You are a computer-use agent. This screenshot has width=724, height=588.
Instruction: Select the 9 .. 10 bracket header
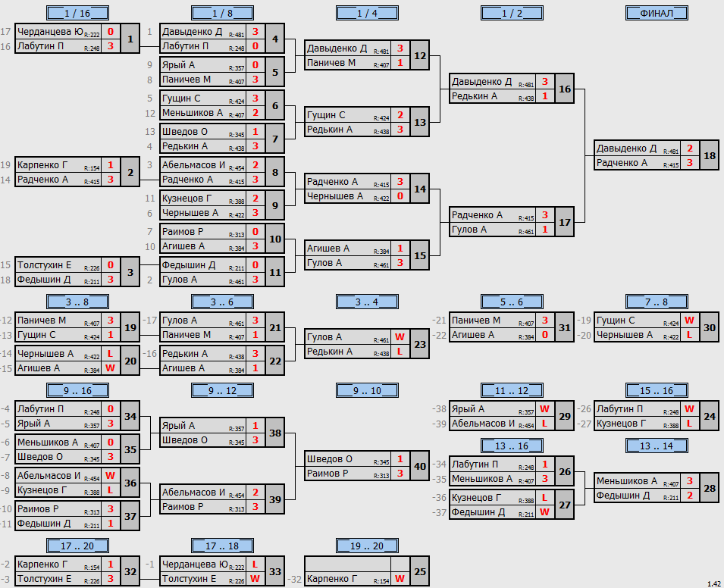click(367, 390)
